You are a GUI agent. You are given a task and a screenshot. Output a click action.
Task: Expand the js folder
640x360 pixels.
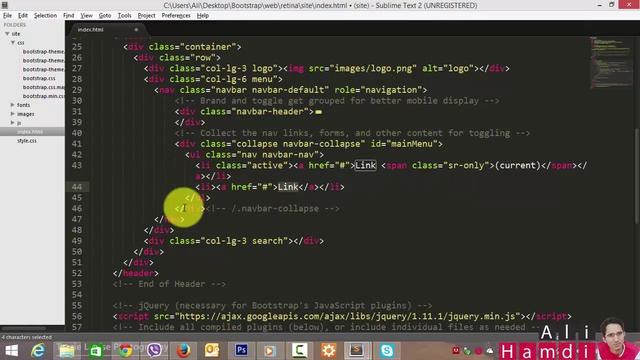coord(13,122)
